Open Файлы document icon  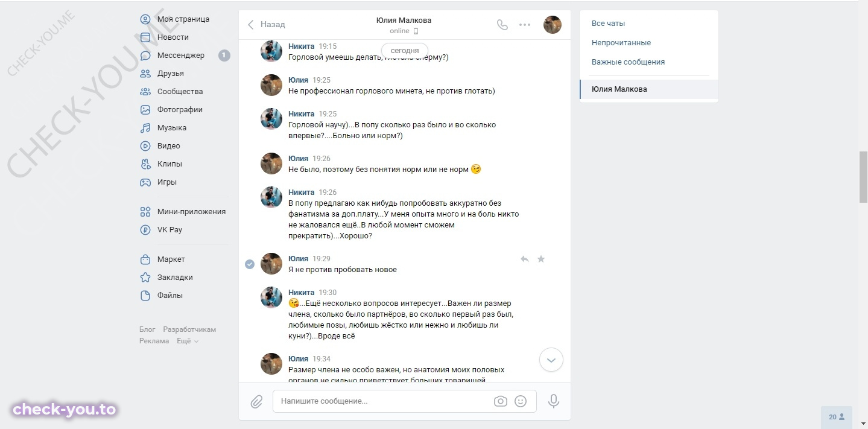pyautogui.click(x=145, y=296)
